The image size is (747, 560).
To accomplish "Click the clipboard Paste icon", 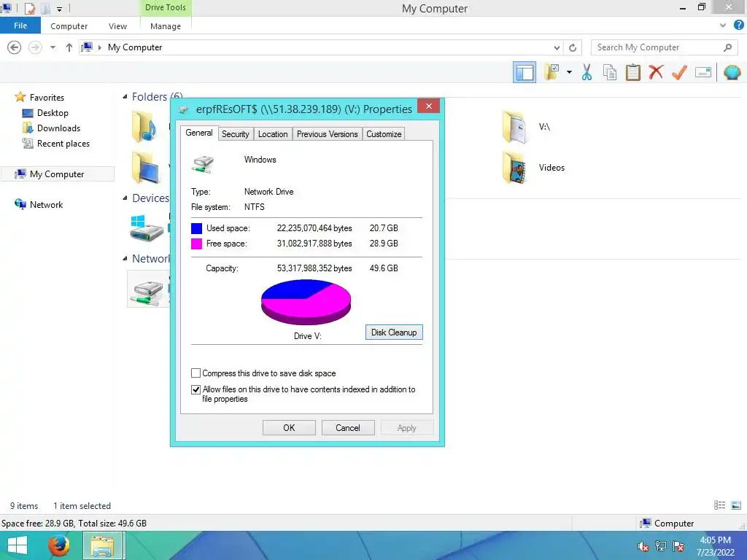I will 632,72.
